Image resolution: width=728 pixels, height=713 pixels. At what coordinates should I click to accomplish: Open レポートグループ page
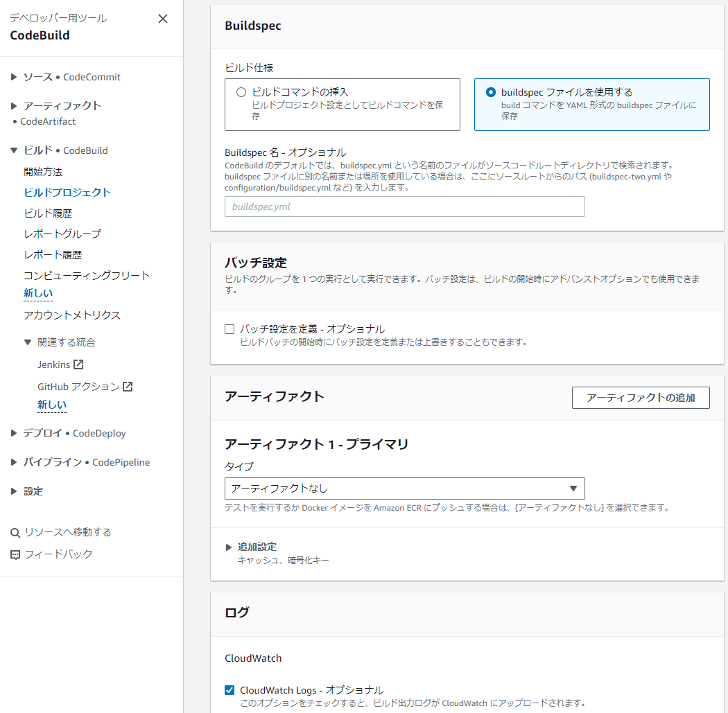point(62,234)
